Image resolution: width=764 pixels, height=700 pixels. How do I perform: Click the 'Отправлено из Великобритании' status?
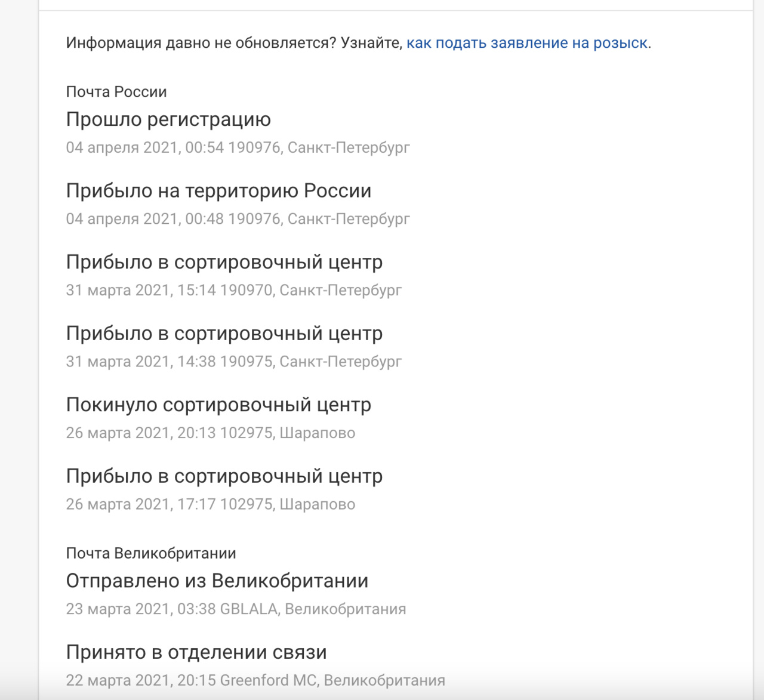tap(217, 581)
